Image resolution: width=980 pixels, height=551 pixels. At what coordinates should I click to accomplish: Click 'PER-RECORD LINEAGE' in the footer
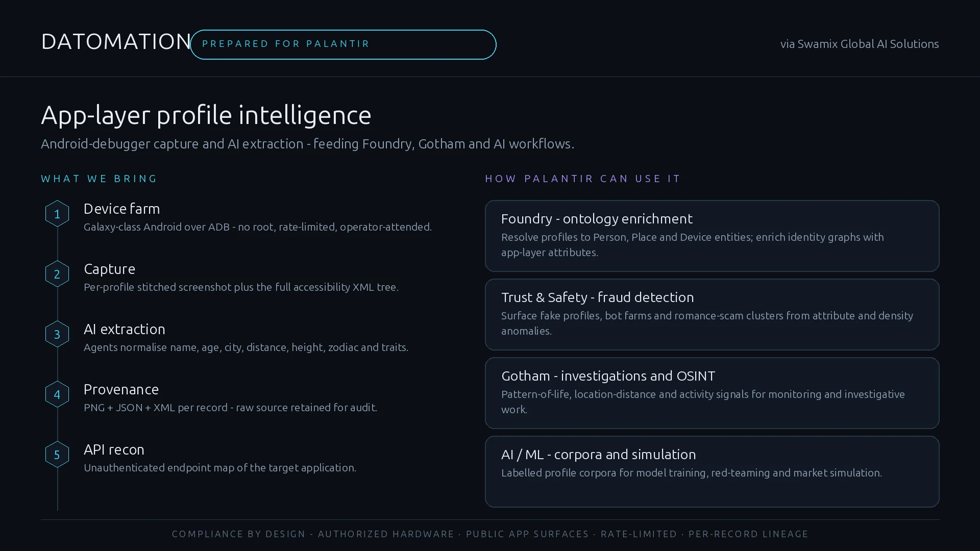coord(748,534)
